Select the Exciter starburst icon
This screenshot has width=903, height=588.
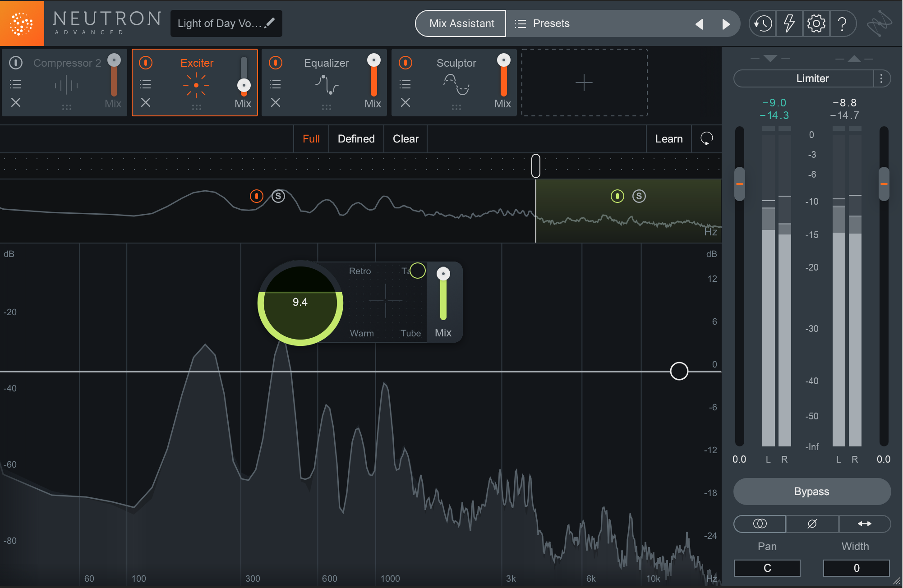click(196, 85)
